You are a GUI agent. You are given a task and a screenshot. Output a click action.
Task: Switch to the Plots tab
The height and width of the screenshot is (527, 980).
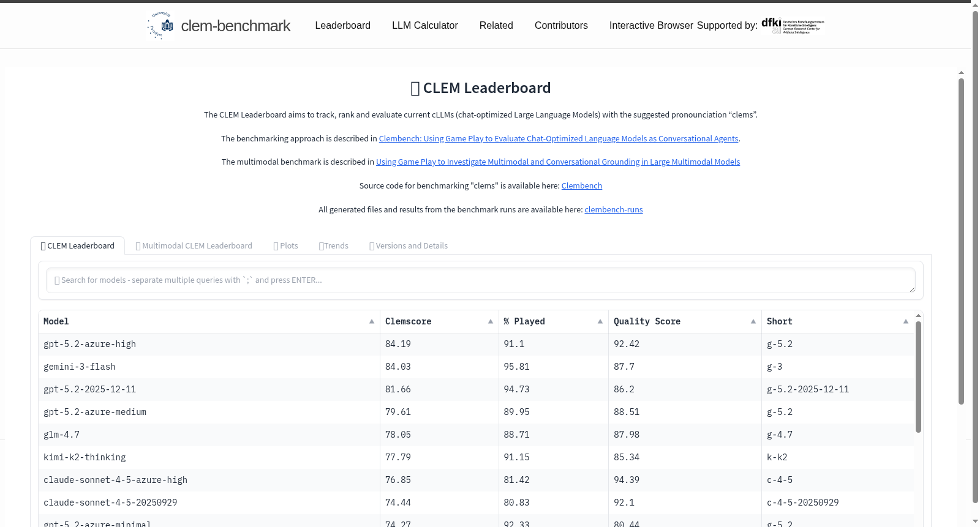pyautogui.click(x=285, y=245)
